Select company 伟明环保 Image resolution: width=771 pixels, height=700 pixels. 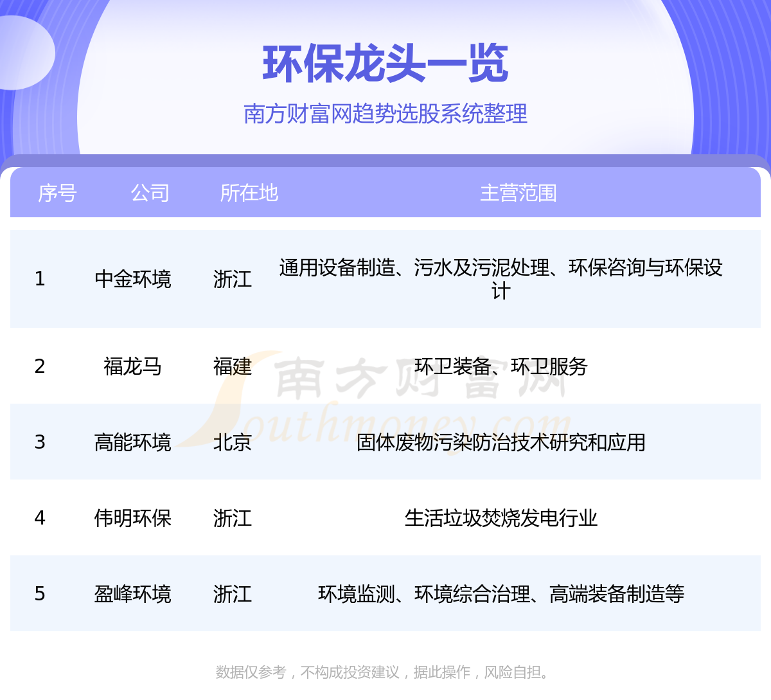tap(133, 518)
